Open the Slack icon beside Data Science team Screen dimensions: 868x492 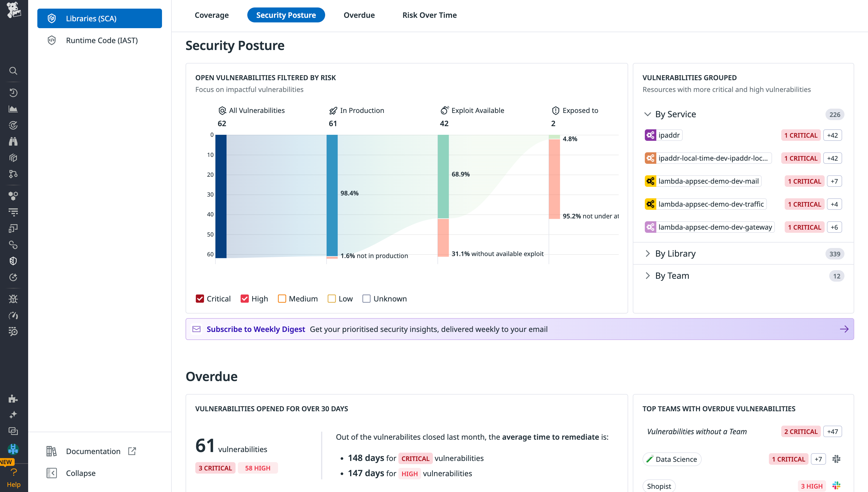(836, 459)
